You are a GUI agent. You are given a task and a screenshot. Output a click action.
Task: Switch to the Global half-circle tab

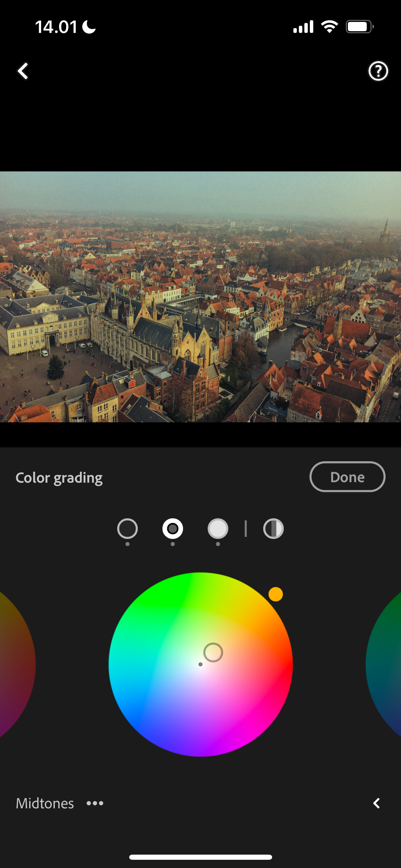(x=274, y=529)
